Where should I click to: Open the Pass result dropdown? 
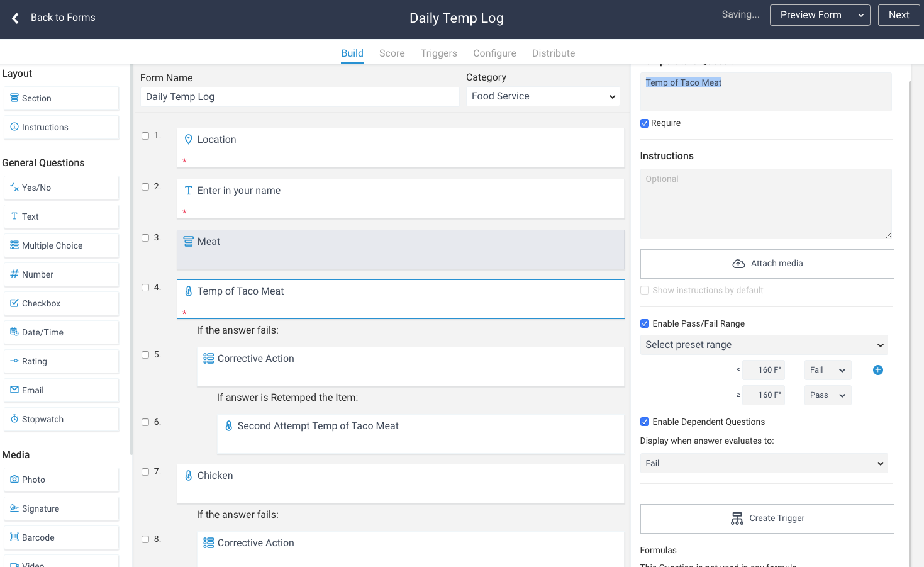827,395
